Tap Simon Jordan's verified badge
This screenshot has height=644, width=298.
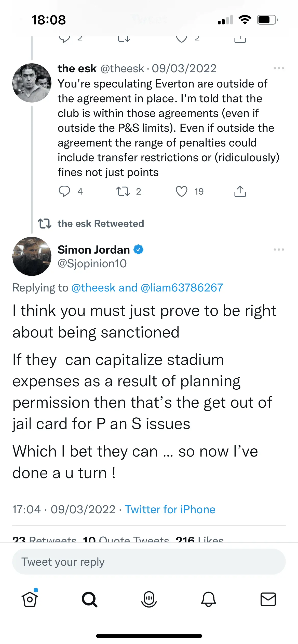[x=139, y=250]
